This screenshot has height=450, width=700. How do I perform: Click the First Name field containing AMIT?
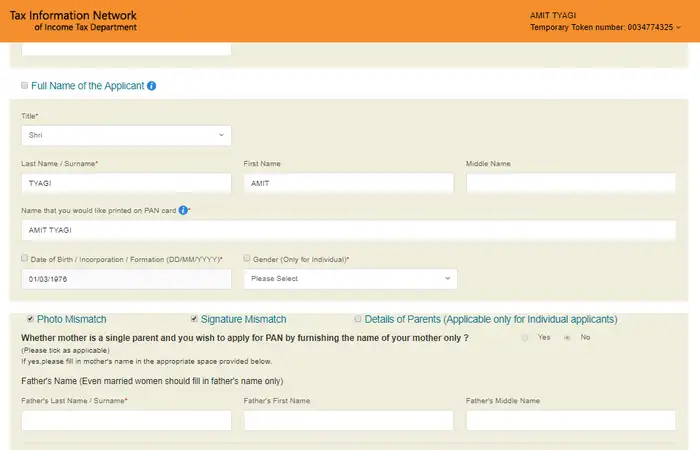348,183
